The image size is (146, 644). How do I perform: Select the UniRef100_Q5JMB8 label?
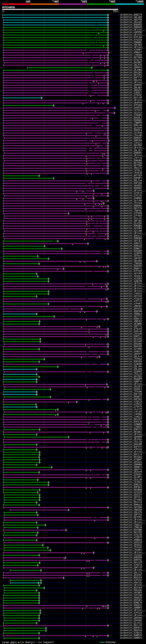131,70
